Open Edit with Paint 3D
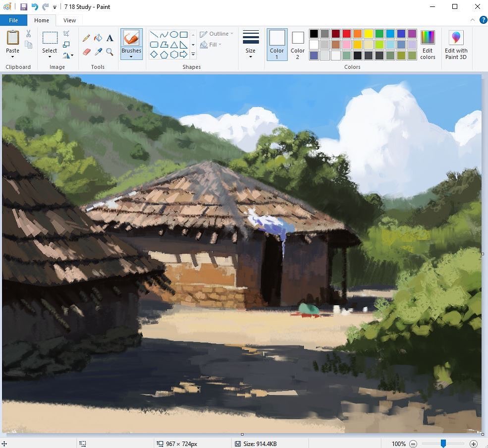Image resolution: width=488 pixels, height=448 pixels. pos(456,45)
